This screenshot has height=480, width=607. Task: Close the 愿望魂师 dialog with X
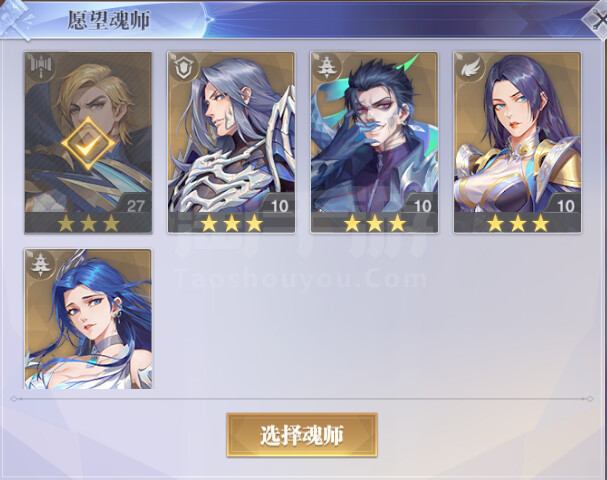pyautogui.click(x=597, y=19)
